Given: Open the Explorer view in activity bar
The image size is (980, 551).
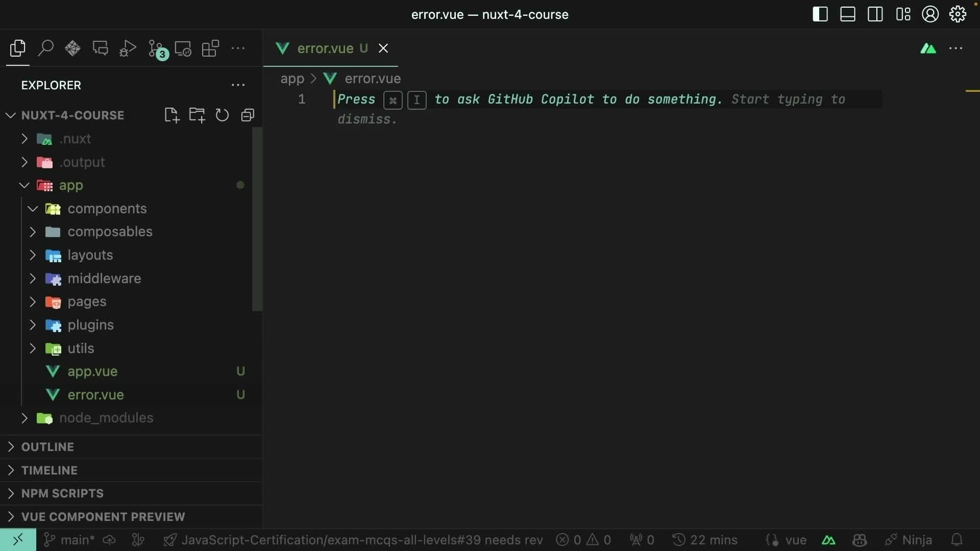Looking at the screenshot, I should coord(17,48).
